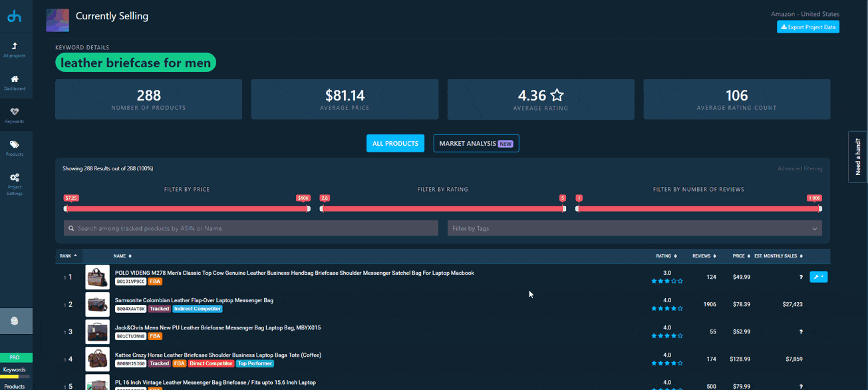The height and width of the screenshot is (390, 868).
Task: Open POLO VIDENG M278 product name
Action: 294,273
